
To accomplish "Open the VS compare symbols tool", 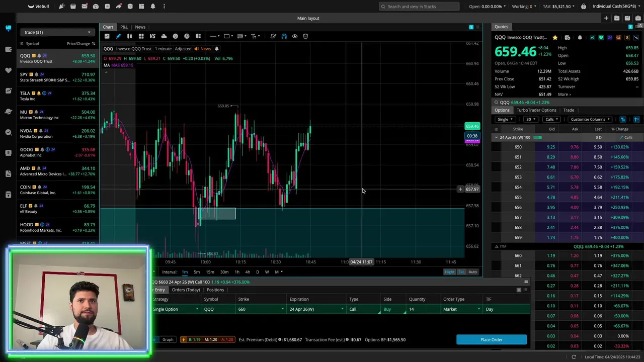I will tap(152, 36).
